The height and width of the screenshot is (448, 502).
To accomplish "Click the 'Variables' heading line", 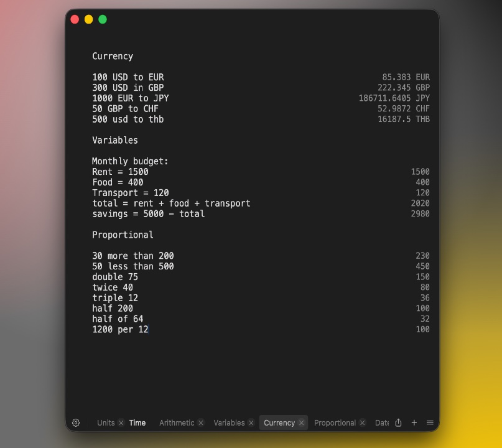I will pyautogui.click(x=115, y=140).
